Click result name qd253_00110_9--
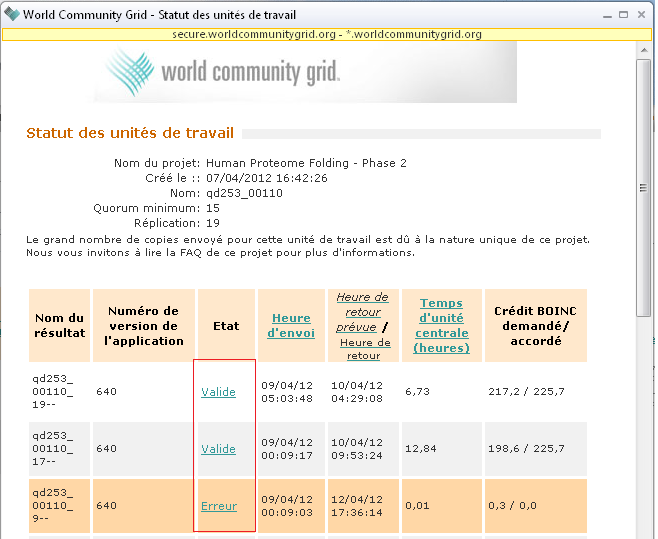 click(52, 505)
